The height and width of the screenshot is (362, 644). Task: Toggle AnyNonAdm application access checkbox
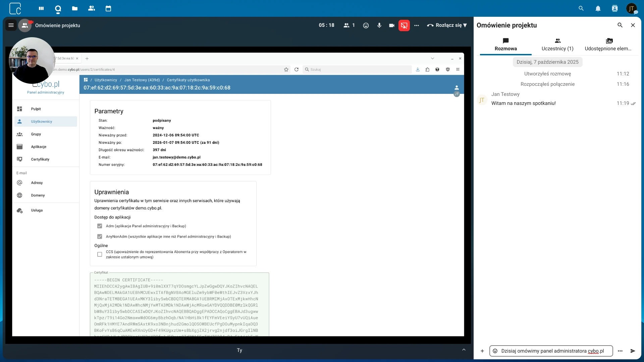point(100,237)
